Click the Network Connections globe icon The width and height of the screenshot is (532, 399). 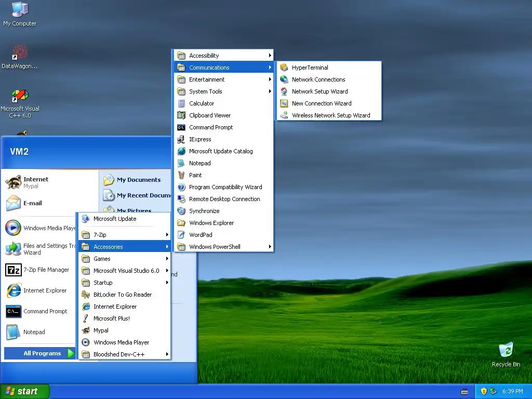(x=284, y=79)
